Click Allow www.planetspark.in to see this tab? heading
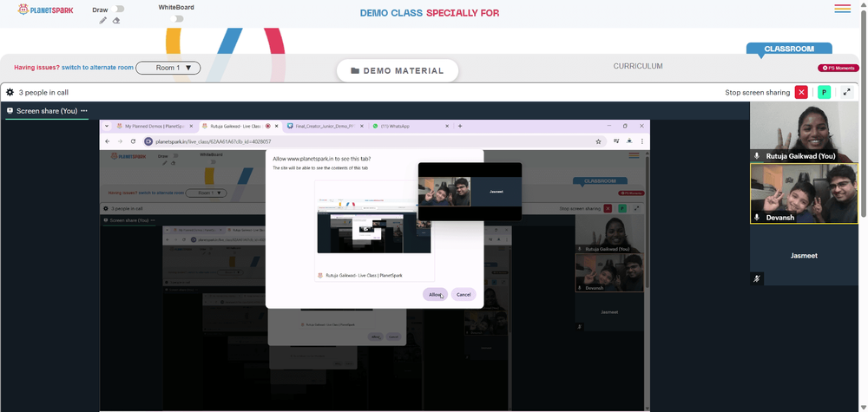This screenshot has width=868, height=412. 324,159
